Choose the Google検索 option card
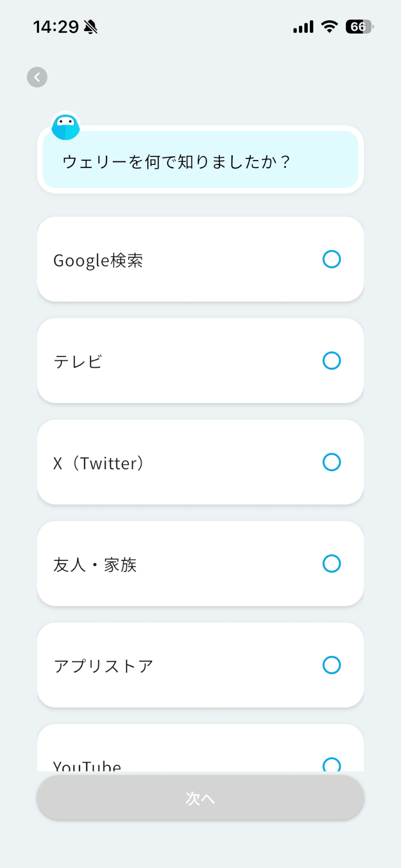The image size is (401, 868). [x=200, y=259]
